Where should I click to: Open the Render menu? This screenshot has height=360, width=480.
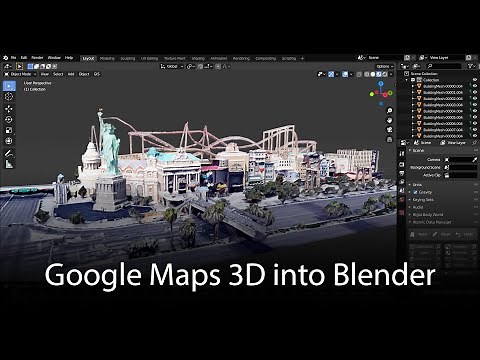click(x=37, y=58)
